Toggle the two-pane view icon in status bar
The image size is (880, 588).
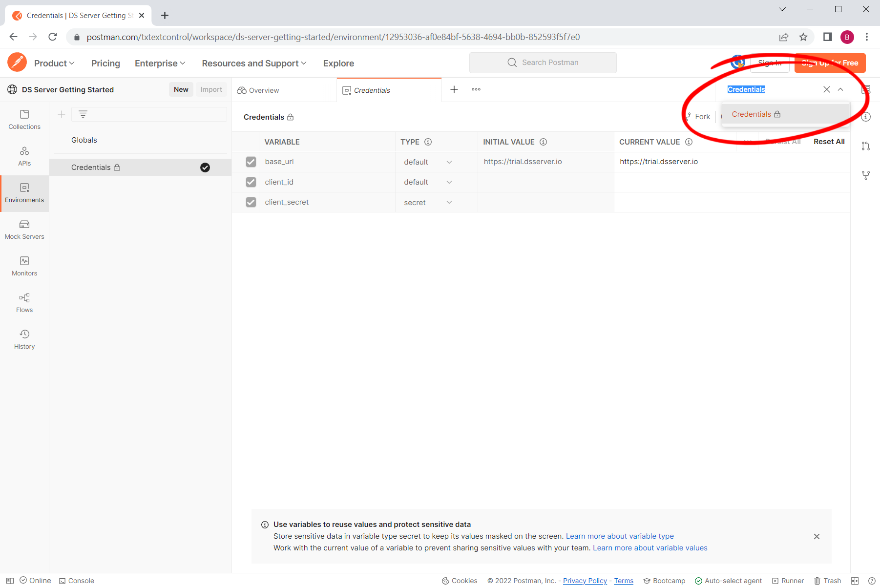tap(855, 581)
